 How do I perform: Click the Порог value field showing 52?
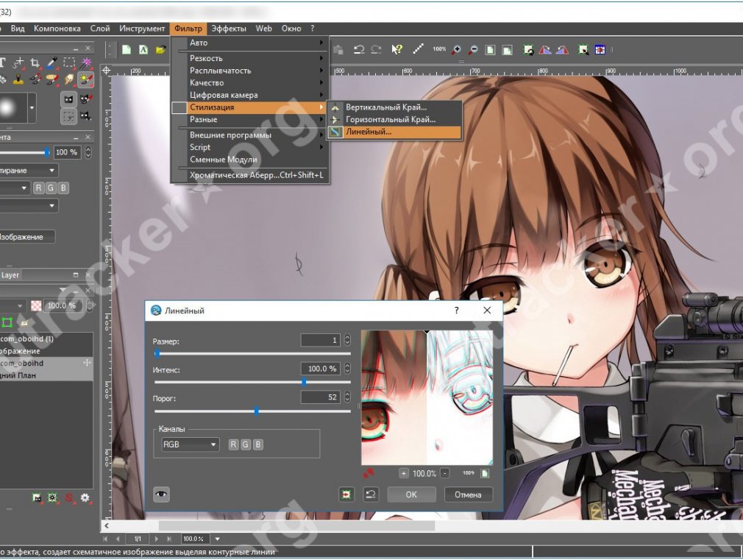point(320,397)
